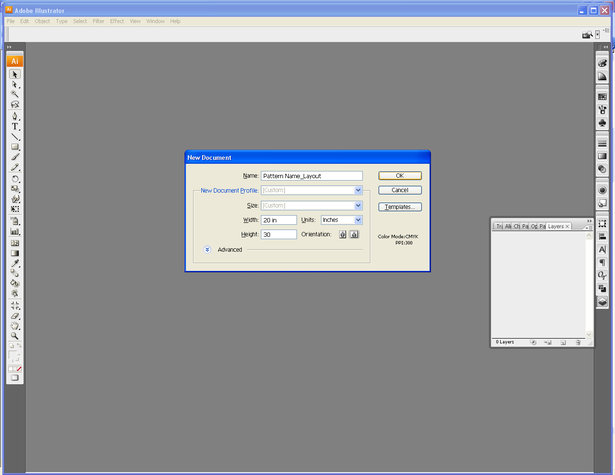Select the Direct Selection tool
The image size is (615, 475).
point(15,84)
